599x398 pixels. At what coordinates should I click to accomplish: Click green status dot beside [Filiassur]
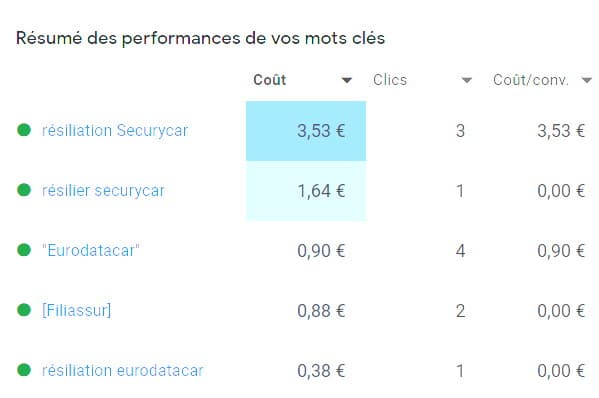point(24,310)
